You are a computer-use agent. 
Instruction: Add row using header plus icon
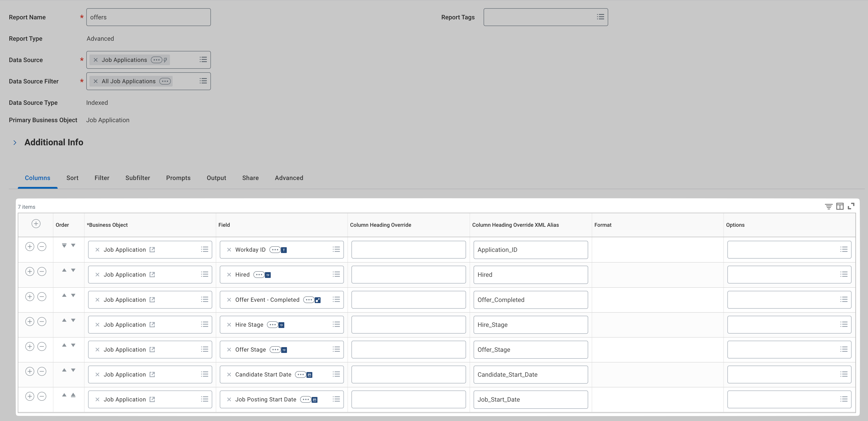(36, 224)
